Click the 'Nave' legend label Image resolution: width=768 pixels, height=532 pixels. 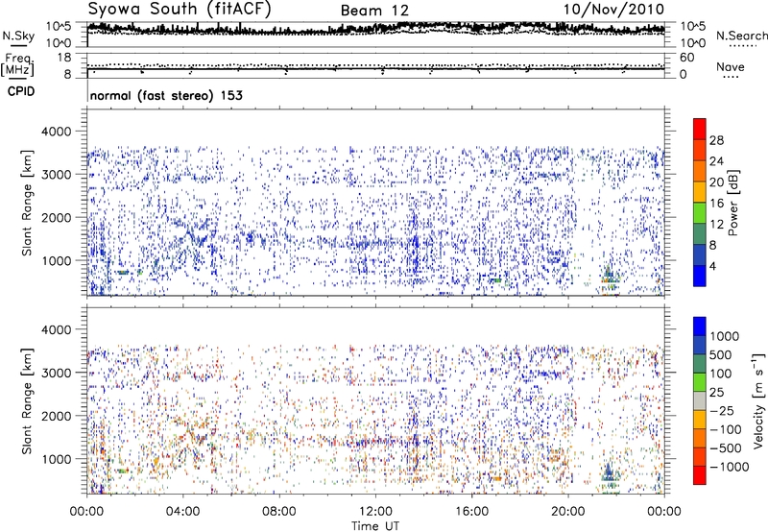coord(731,66)
